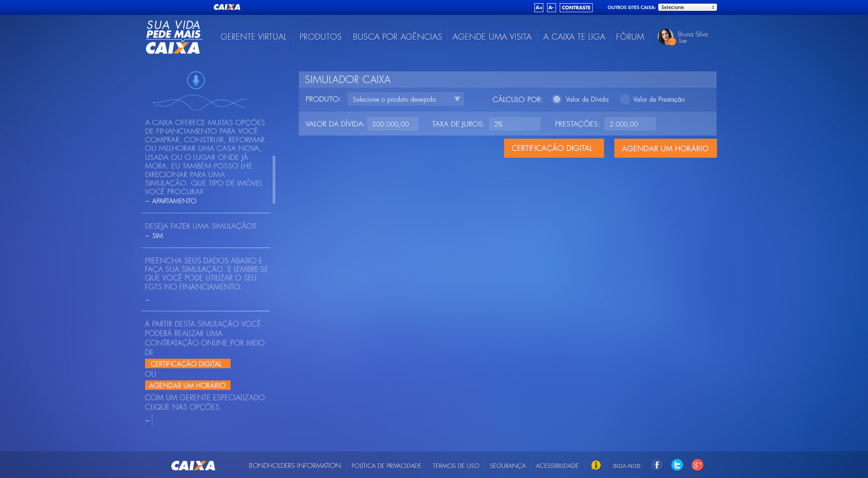Open Facebook page from footer icon
The height and width of the screenshot is (478, 868).
657,465
